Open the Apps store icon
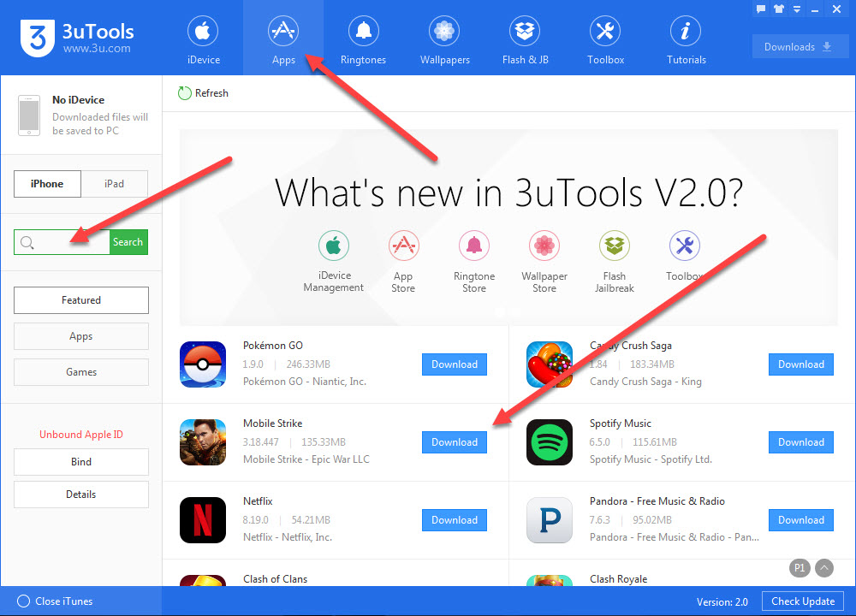Screen dimensions: 856x616 click(283, 31)
